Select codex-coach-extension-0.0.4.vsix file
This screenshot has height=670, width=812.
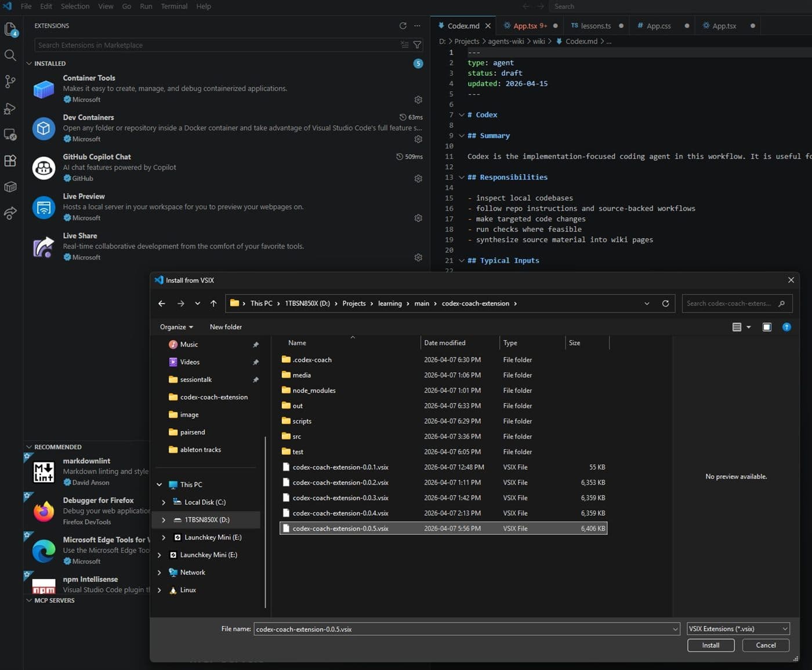(x=444, y=513)
